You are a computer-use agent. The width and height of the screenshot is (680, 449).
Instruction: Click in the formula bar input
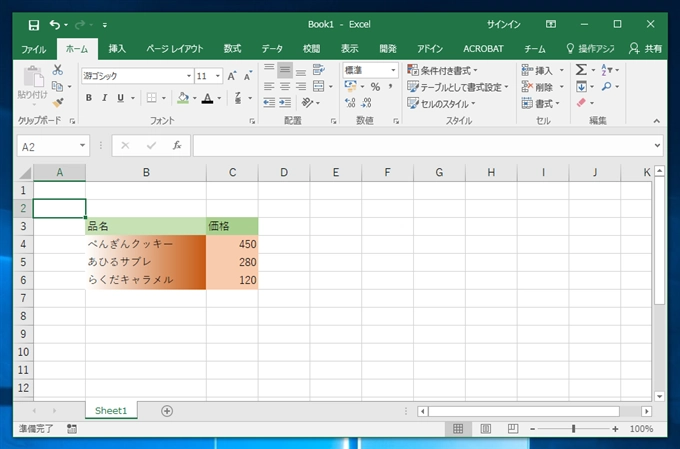coord(423,145)
